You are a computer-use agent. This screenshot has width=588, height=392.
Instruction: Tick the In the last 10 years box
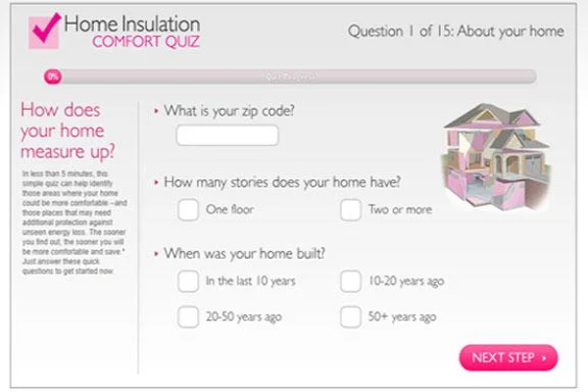point(187,282)
